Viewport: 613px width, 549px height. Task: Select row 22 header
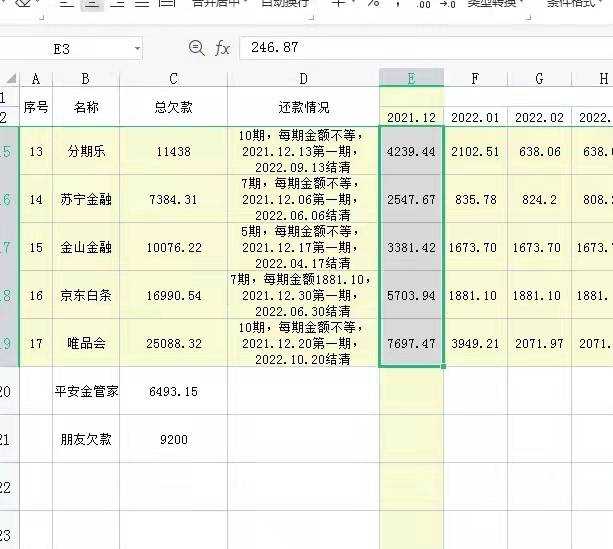coord(8,487)
